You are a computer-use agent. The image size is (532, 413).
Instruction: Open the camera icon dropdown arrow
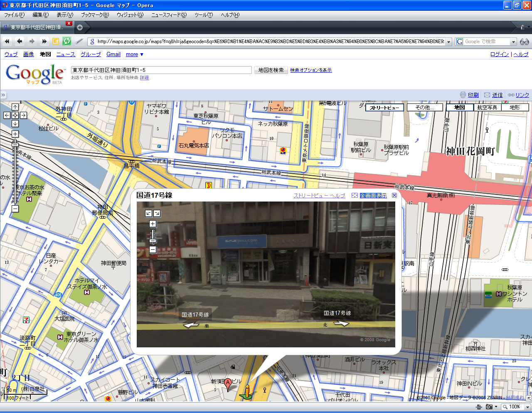496,407
